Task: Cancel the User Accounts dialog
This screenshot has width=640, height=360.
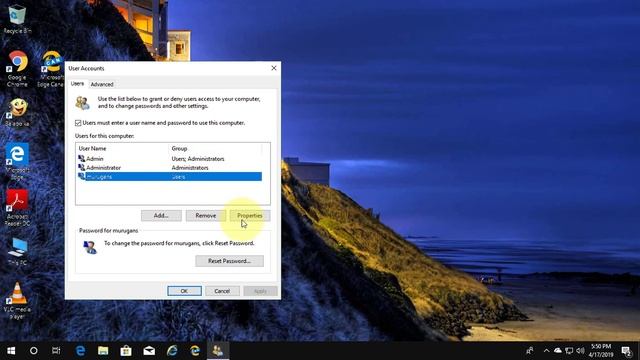Action: (x=222, y=291)
